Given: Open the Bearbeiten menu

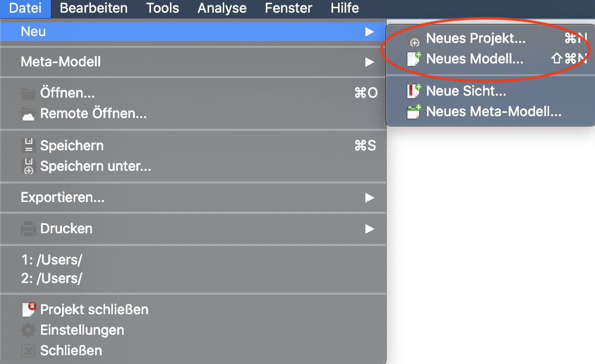Looking at the screenshot, I should (93, 8).
